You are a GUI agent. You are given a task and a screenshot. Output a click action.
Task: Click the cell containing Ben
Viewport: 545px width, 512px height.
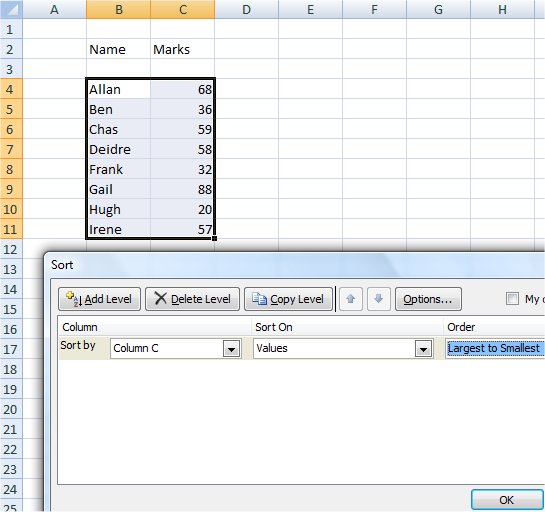pyautogui.click(x=119, y=109)
